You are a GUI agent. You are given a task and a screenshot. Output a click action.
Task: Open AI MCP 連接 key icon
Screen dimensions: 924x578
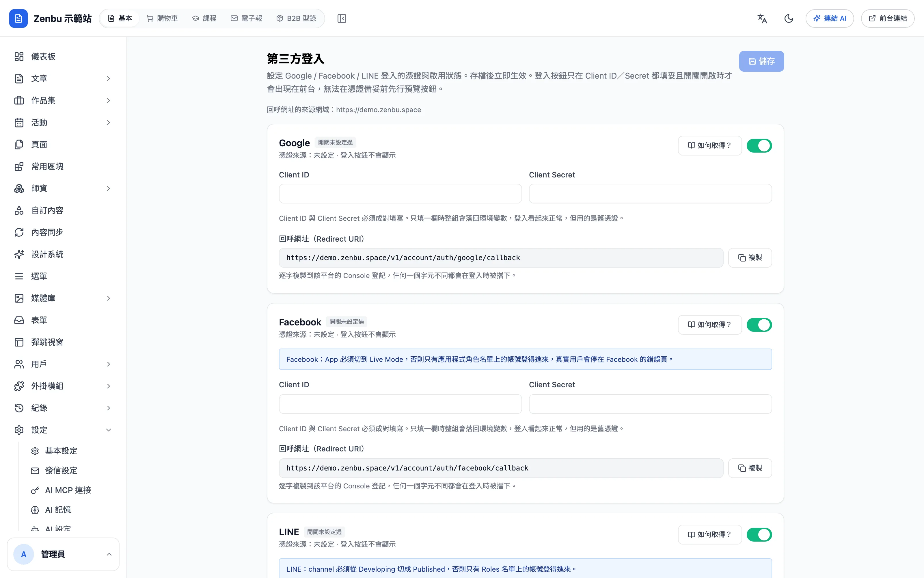tap(35, 490)
